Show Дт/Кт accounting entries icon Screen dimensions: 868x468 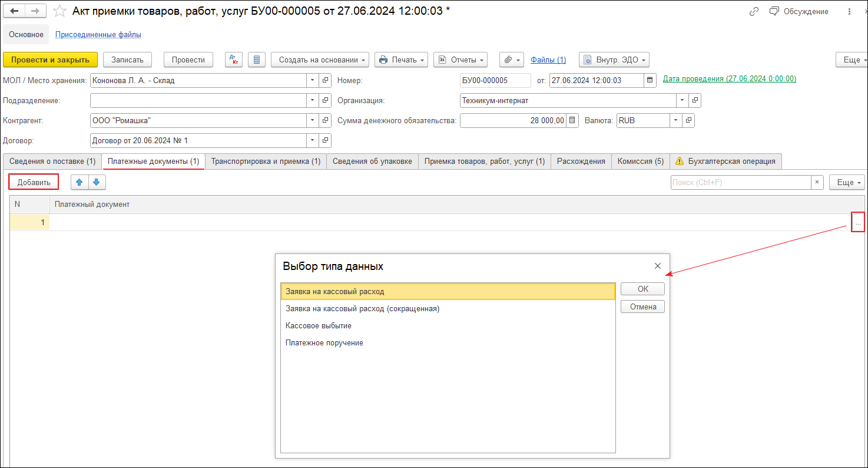[234, 60]
